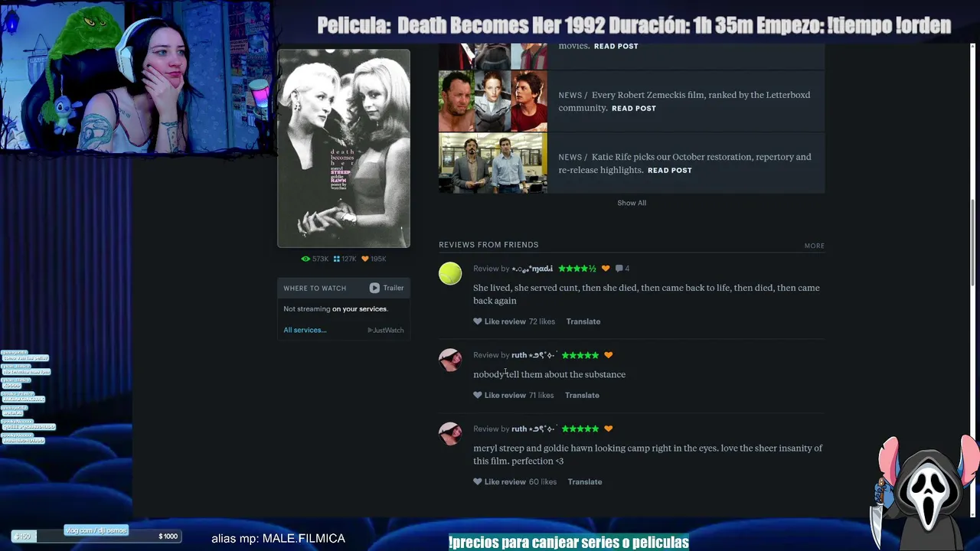Open madi's reviewer name link
The width and height of the screenshot is (980, 551).
click(532, 269)
